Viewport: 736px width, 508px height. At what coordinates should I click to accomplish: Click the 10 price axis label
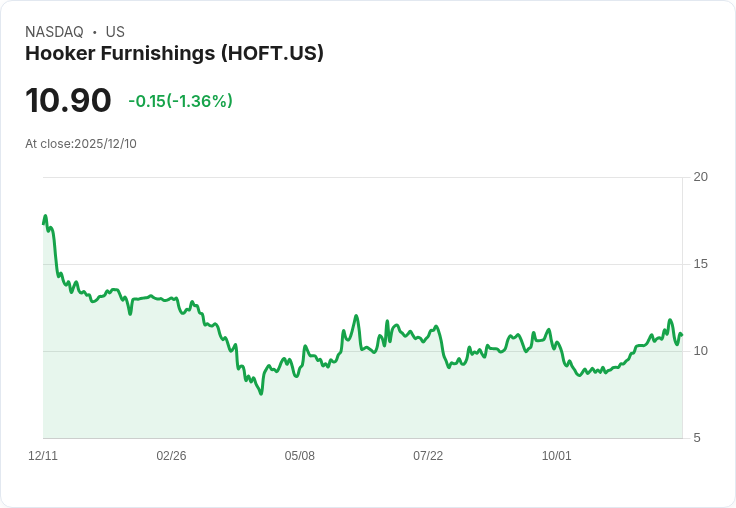700,351
